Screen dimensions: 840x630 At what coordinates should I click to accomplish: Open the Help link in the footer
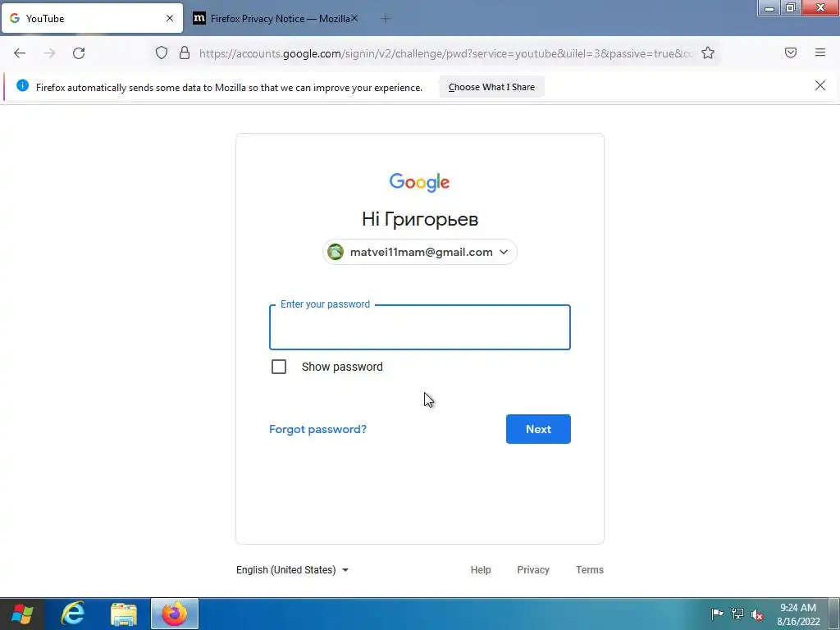[x=481, y=570]
